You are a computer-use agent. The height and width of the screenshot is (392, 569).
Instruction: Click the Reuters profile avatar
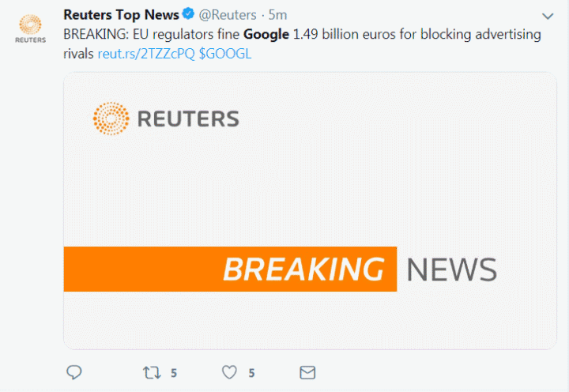click(x=30, y=25)
